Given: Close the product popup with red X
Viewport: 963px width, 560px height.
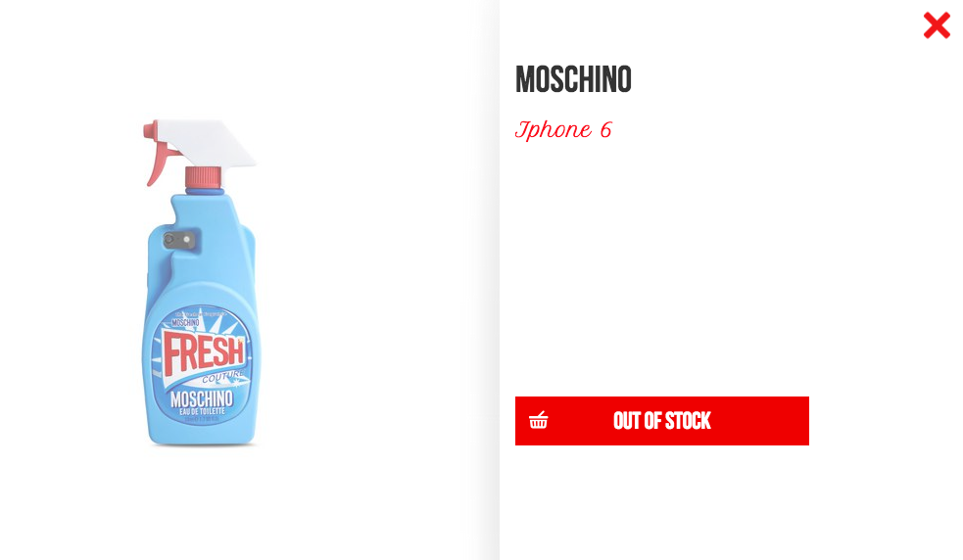Looking at the screenshot, I should point(937,25).
